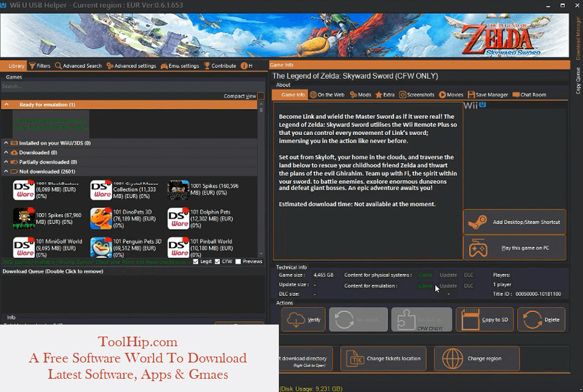Click the Movies play icon
The width and height of the screenshot is (583, 392).
[x=442, y=95]
